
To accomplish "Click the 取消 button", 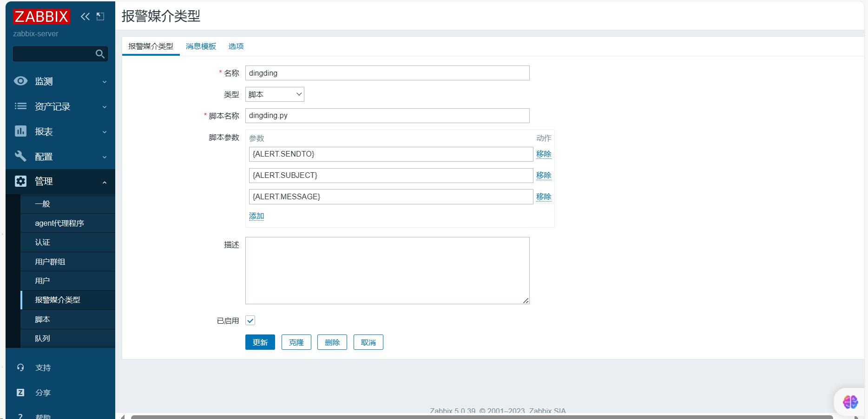I will coord(368,342).
